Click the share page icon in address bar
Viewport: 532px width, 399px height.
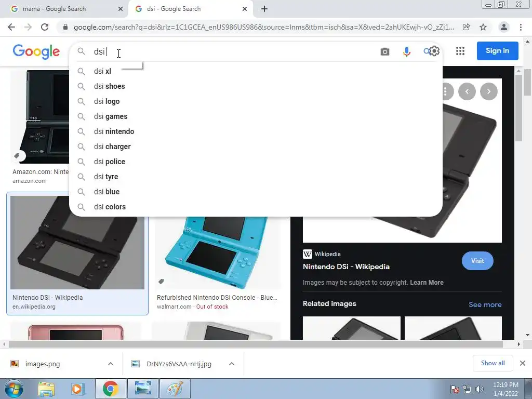pyautogui.click(x=466, y=27)
